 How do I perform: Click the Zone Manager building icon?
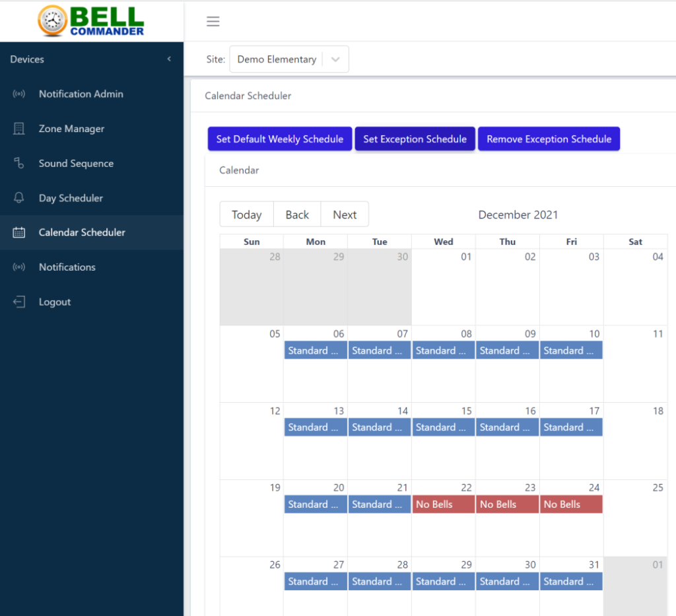(x=19, y=129)
